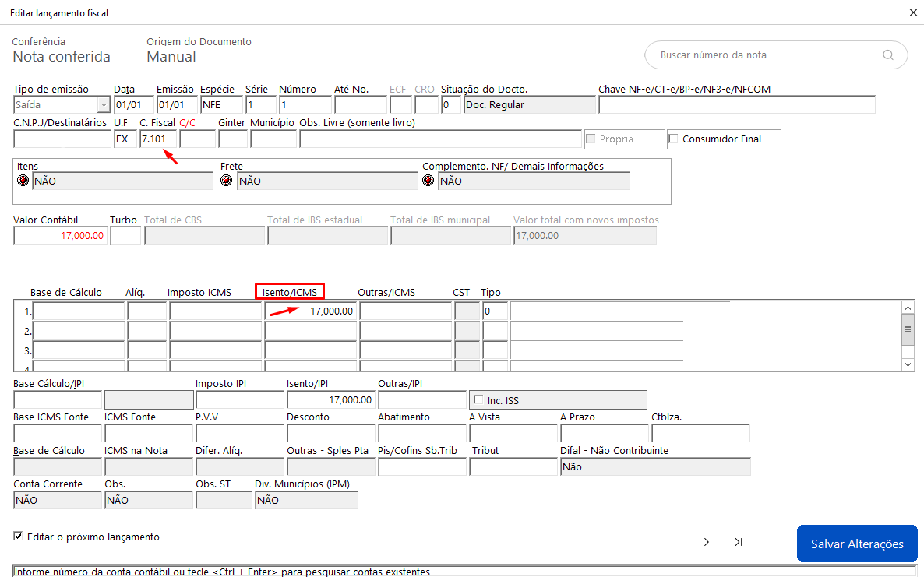Click the C.N.P.J/Destinatários field
This screenshot has height=577, width=924.
(62, 139)
